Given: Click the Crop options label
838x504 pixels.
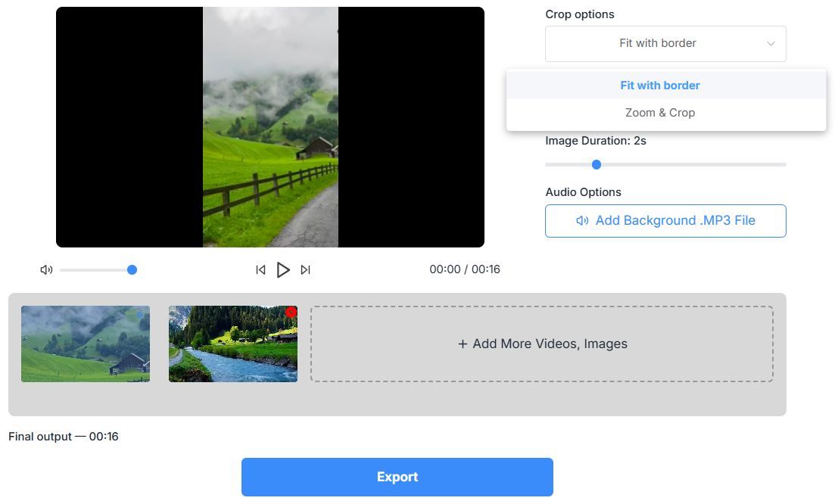Looking at the screenshot, I should coord(579,14).
